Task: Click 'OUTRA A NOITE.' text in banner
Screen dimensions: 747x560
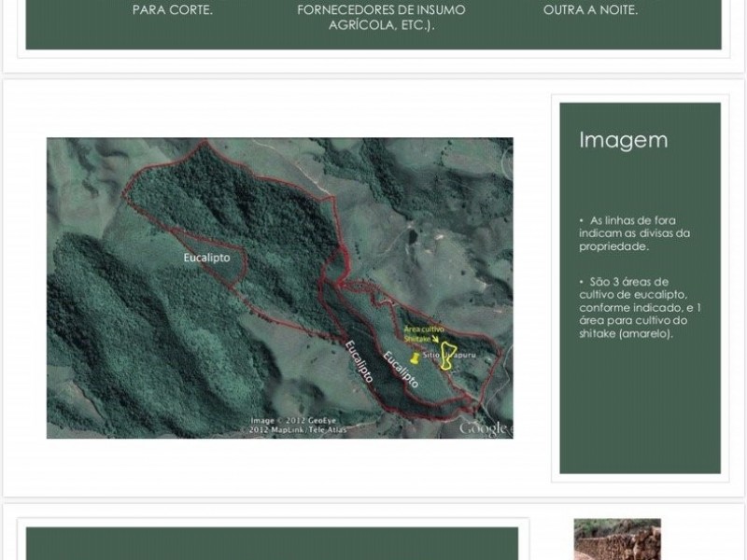Action: point(590,10)
